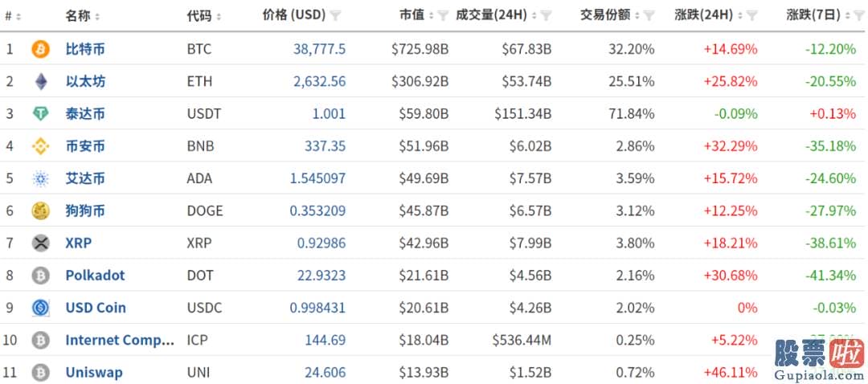This screenshot has width=868, height=384.
Task: Click 24H change +25.82%
Action: click(731, 82)
